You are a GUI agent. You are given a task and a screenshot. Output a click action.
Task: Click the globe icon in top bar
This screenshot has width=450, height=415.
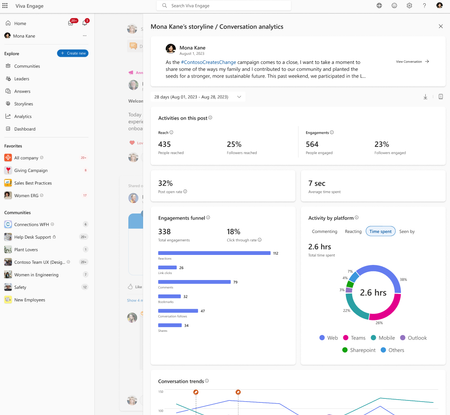click(379, 6)
